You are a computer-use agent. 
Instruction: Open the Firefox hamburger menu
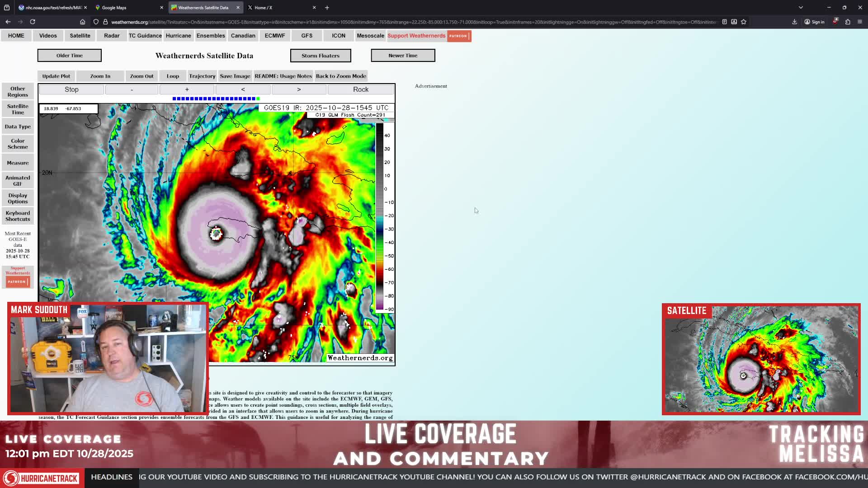click(860, 22)
